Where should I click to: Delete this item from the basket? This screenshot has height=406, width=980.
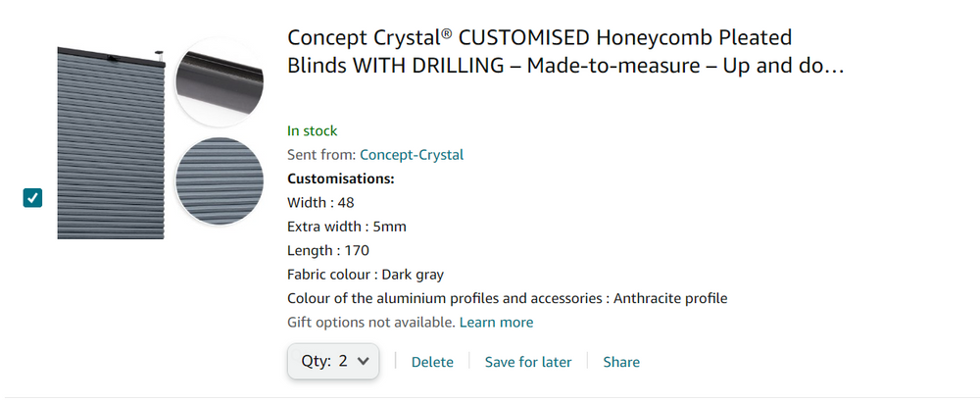[x=432, y=362]
